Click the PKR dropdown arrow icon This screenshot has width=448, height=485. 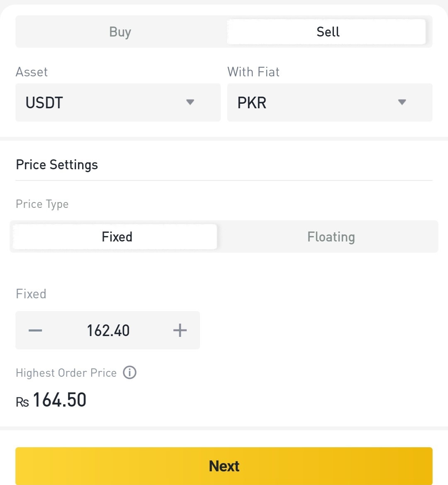(x=402, y=102)
